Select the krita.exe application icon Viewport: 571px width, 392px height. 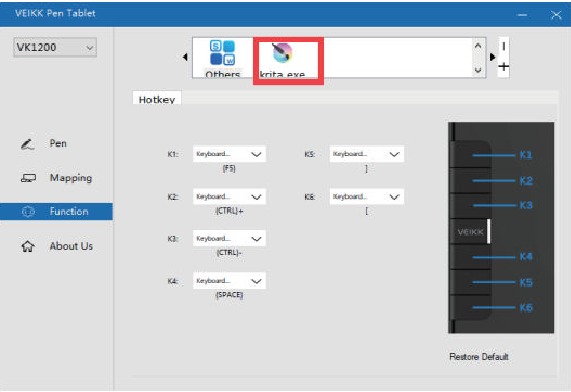(x=283, y=52)
